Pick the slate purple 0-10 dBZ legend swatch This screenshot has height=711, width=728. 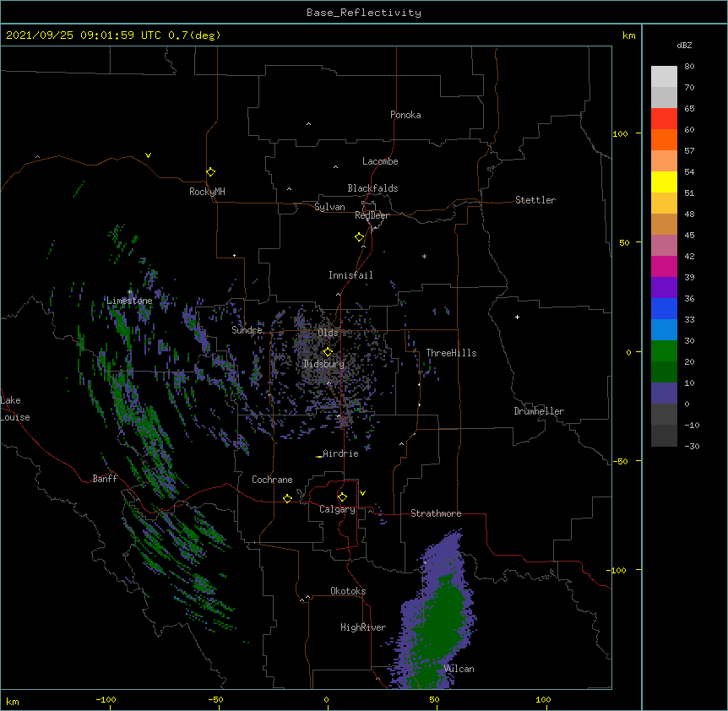point(664,393)
